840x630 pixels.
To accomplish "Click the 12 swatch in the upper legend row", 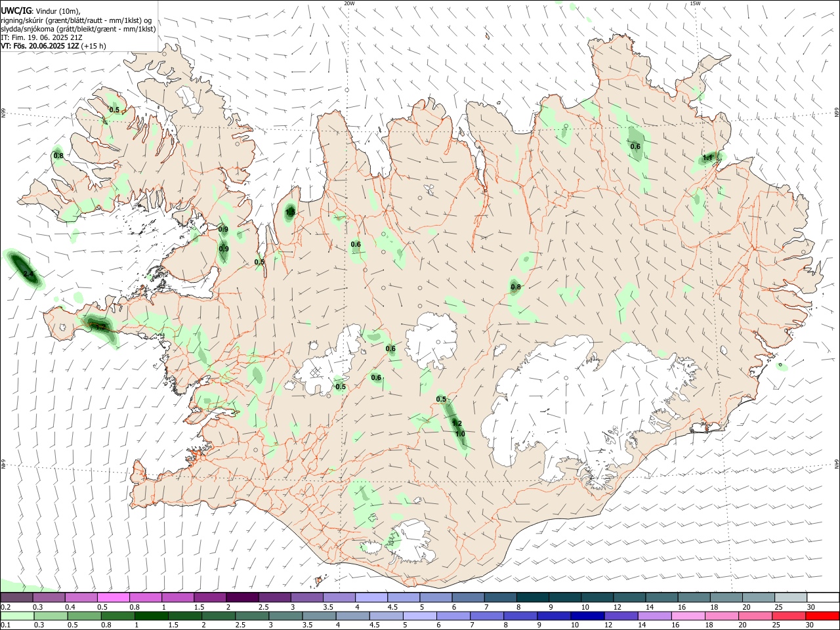I will click(628, 597).
